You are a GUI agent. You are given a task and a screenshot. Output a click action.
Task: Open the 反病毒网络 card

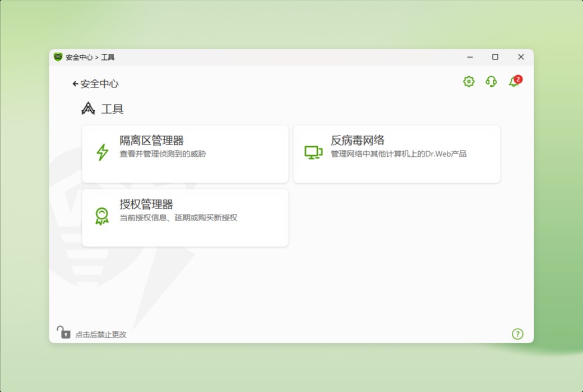pos(396,152)
